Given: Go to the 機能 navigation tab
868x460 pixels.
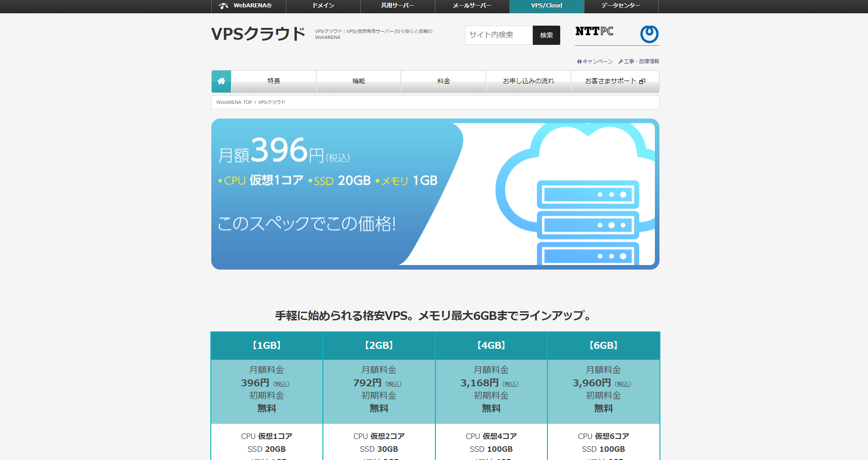Looking at the screenshot, I should pyautogui.click(x=359, y=81).
